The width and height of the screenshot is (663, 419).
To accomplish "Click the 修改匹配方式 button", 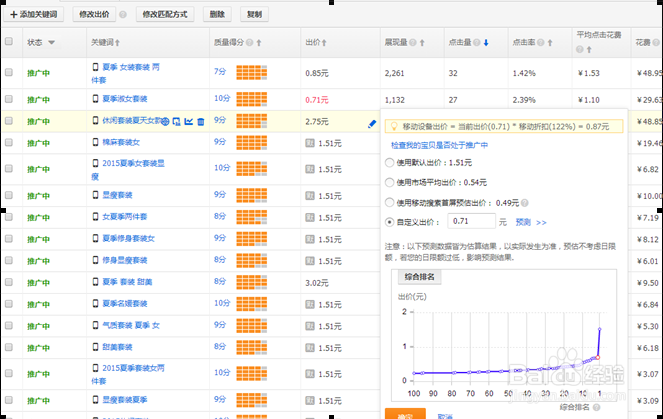I will pyautogui.click(x=165, y=14).
